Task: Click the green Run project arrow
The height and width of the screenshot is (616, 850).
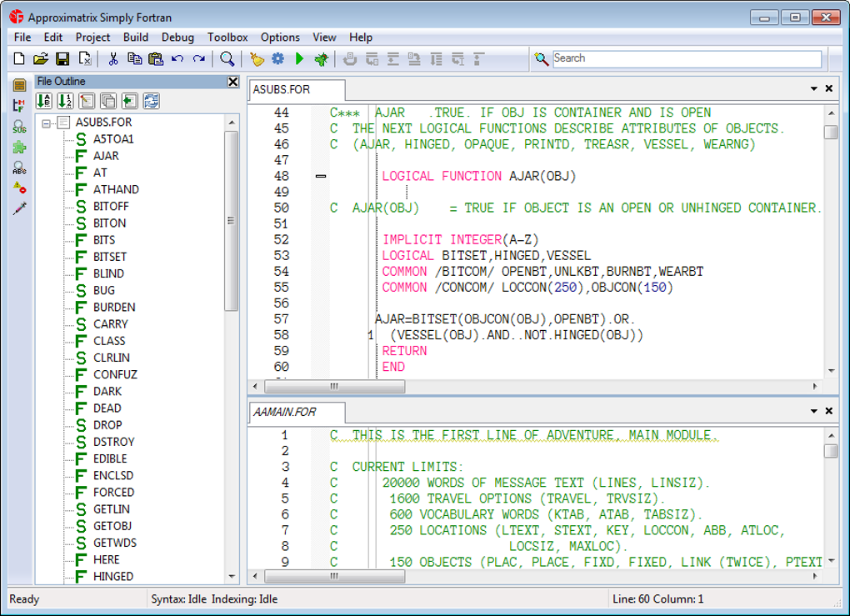Action: (299, 58)
